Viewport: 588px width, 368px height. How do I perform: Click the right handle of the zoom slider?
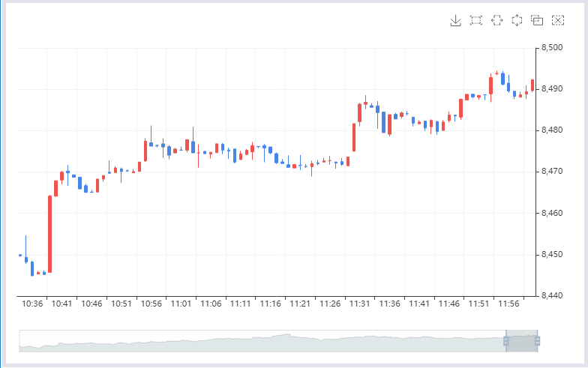click(x=537, y=341)
